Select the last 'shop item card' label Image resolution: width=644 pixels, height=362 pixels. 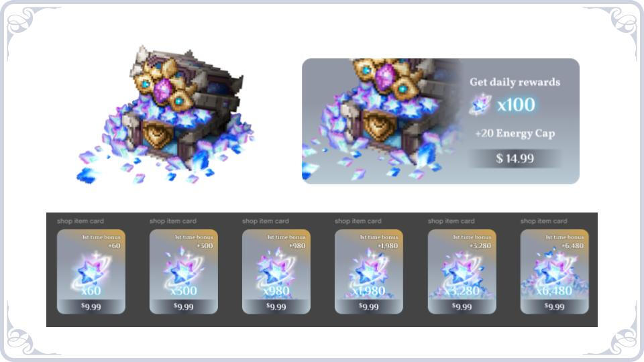[x=544, y=221]
